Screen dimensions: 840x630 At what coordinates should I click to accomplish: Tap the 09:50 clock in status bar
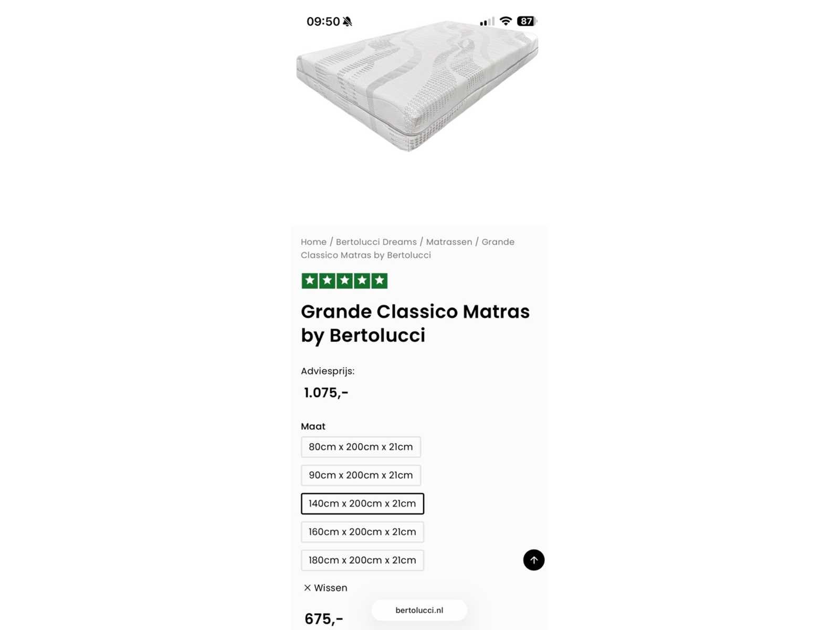[x=323, y=22]
